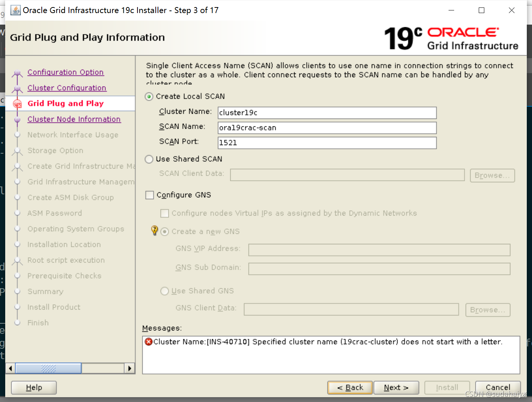Click the Back button

click(x=350, y=387)
